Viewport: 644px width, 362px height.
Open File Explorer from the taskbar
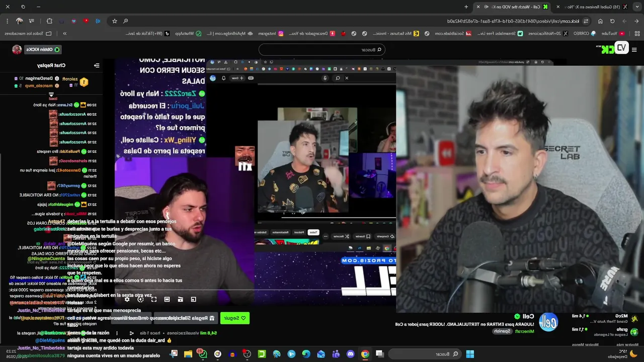(188, 354)
